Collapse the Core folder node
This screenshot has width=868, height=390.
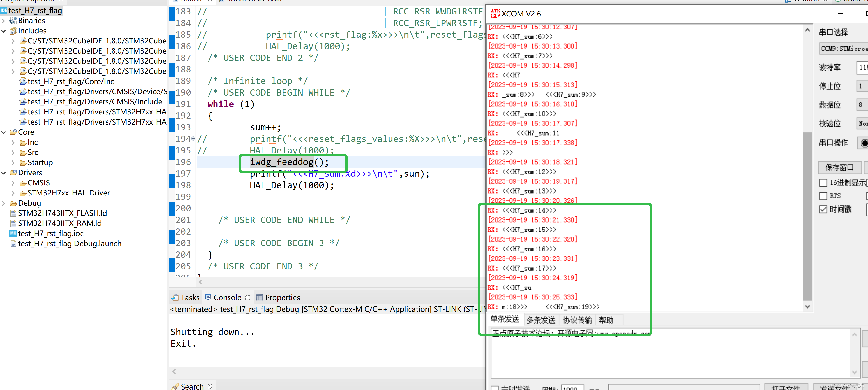tap(4, 132)
